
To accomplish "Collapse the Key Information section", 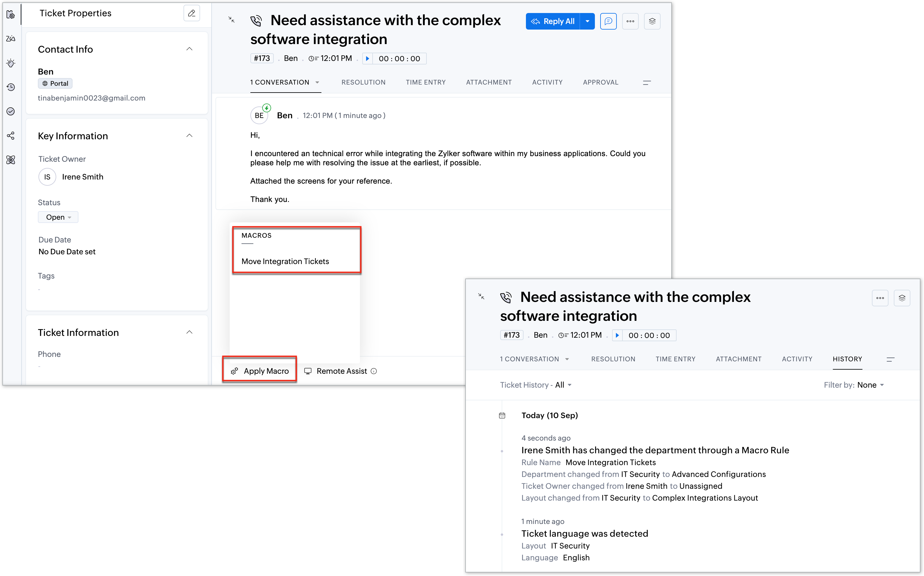I will (189, 136).
